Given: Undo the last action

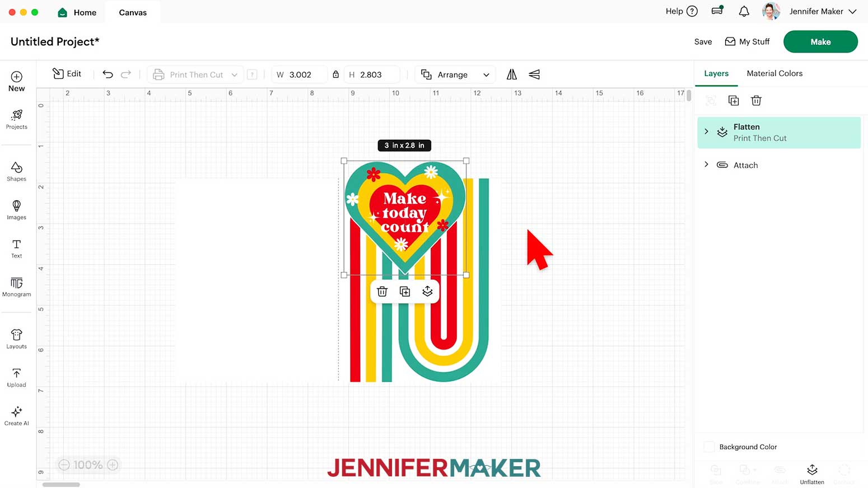Looking at the screenshot, I should click(x=108, y=74).
